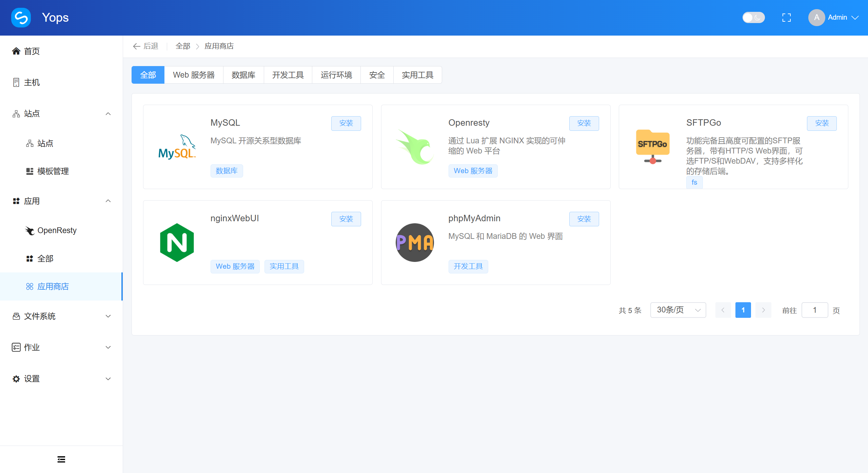The width and height of the screenshot is (868, 473).
Task: Install phpMyAdmin with 安装 button
Action: tap(584, 219)
